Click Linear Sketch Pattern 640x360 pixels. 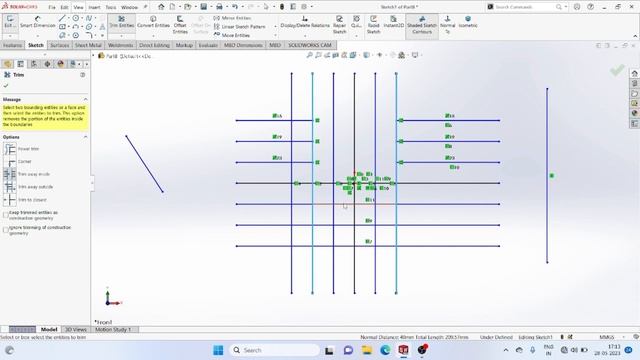[x=240, y=27]
